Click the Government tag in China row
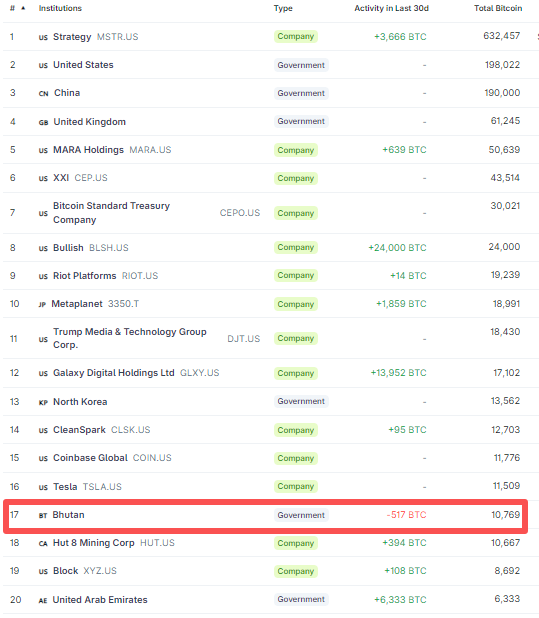This screenshot has width=539, height=618. click(301, 93)
